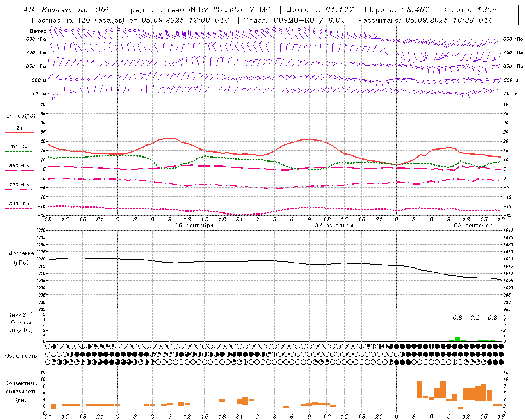Click the '0.8' precipitation amount value
The height and width of the screenshot is (420, 525).
click(x=457, y=317)
